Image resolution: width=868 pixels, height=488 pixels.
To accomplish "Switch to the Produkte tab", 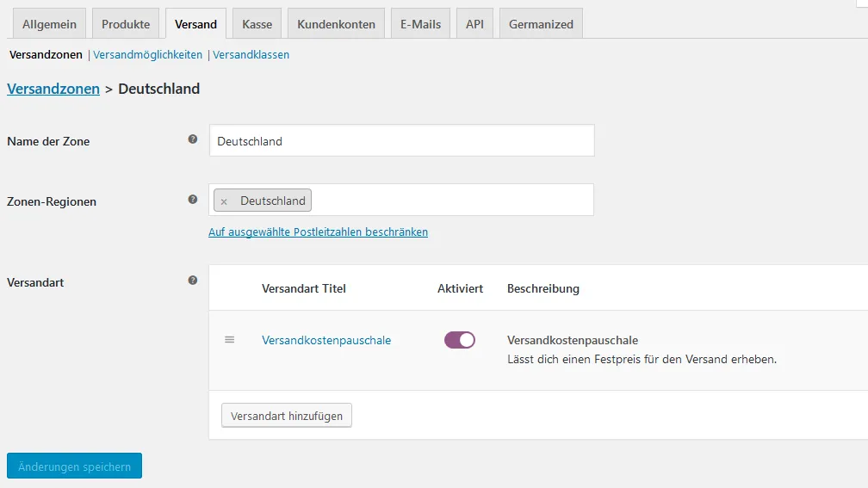I will (x=126, y=24).
